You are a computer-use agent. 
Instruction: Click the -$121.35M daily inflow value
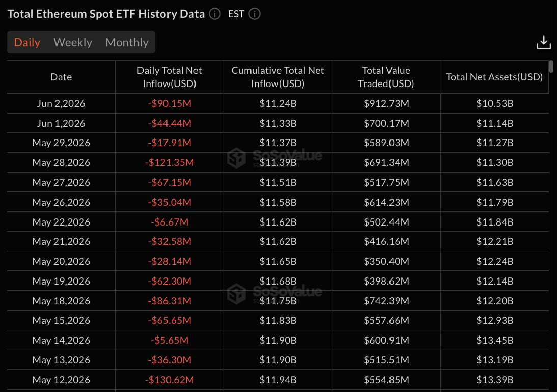tap(170, 162)
